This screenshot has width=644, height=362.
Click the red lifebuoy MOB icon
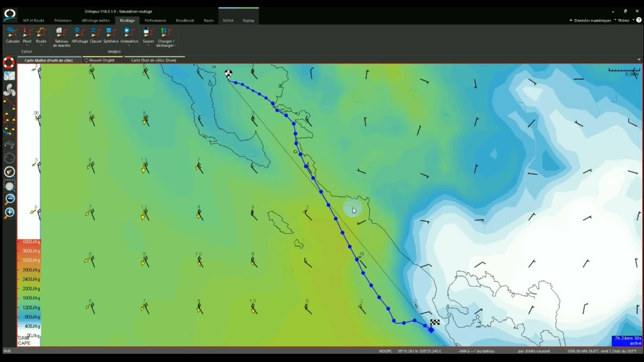9,63
